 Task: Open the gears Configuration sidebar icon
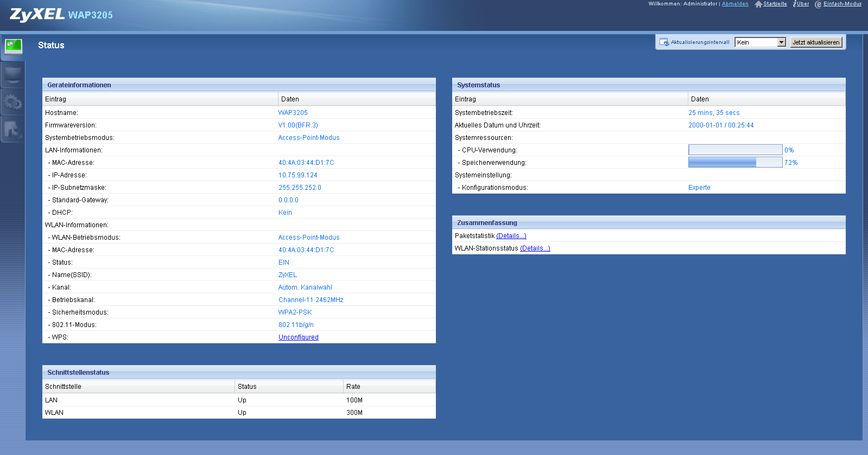[13, 102]
